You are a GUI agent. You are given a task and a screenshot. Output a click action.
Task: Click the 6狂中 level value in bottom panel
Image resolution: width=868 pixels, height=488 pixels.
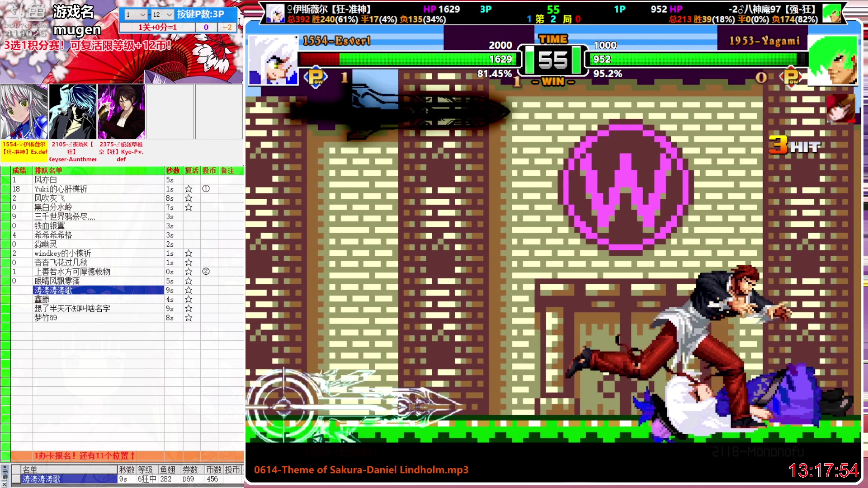(147, 479)
